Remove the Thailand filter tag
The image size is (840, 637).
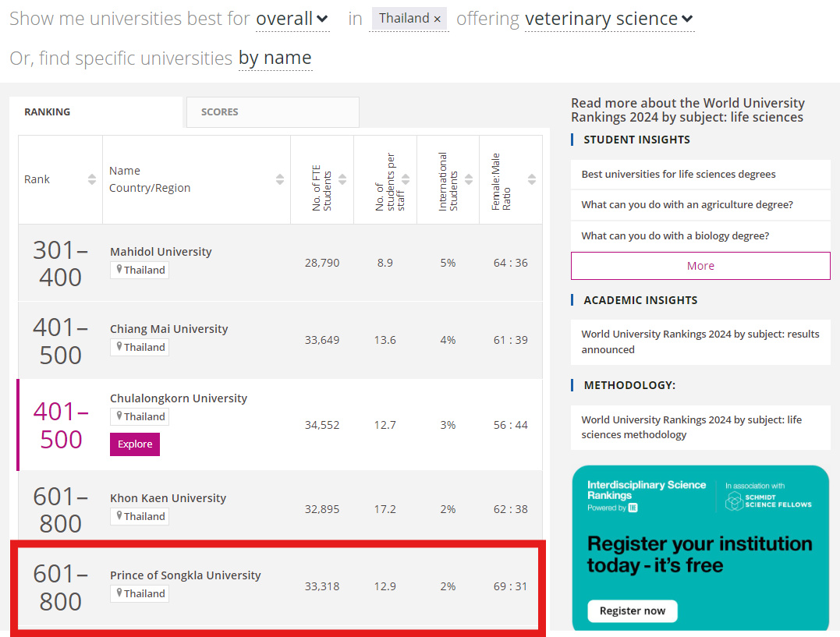(437, 19)
